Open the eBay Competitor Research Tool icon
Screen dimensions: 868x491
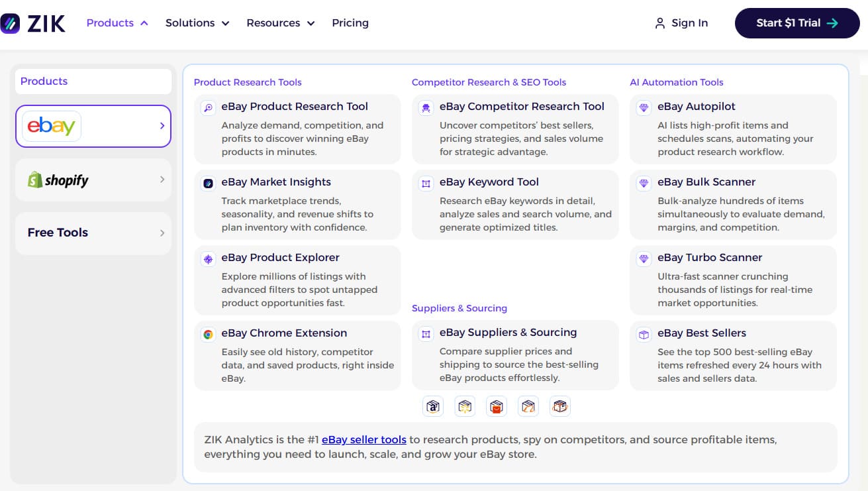[426, 107]
